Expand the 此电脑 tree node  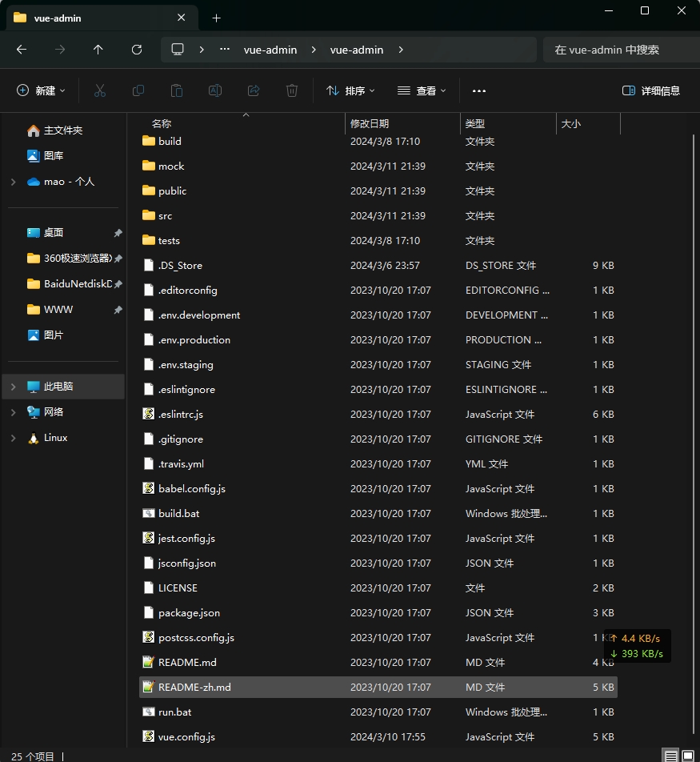(x=13, y=387)
